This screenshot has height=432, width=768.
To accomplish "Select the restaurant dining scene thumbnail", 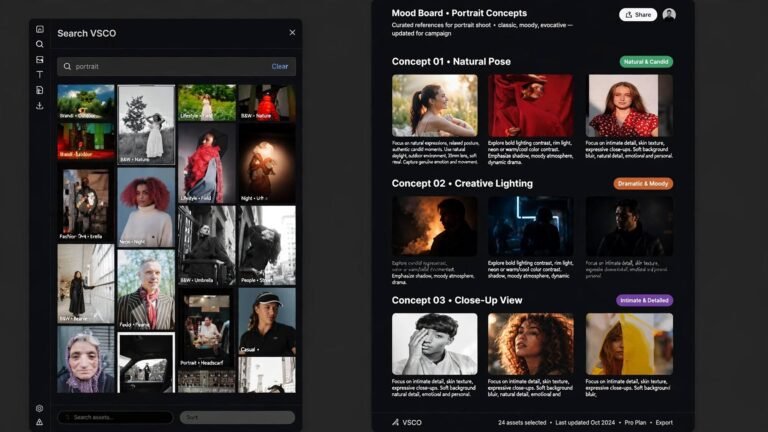I will click(207, 328).
